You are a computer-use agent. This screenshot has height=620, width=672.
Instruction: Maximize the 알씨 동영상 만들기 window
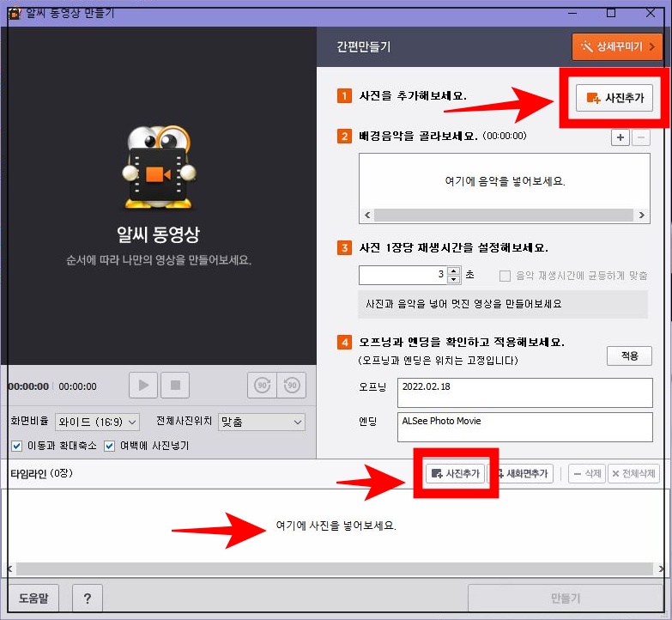click(611, 13)
